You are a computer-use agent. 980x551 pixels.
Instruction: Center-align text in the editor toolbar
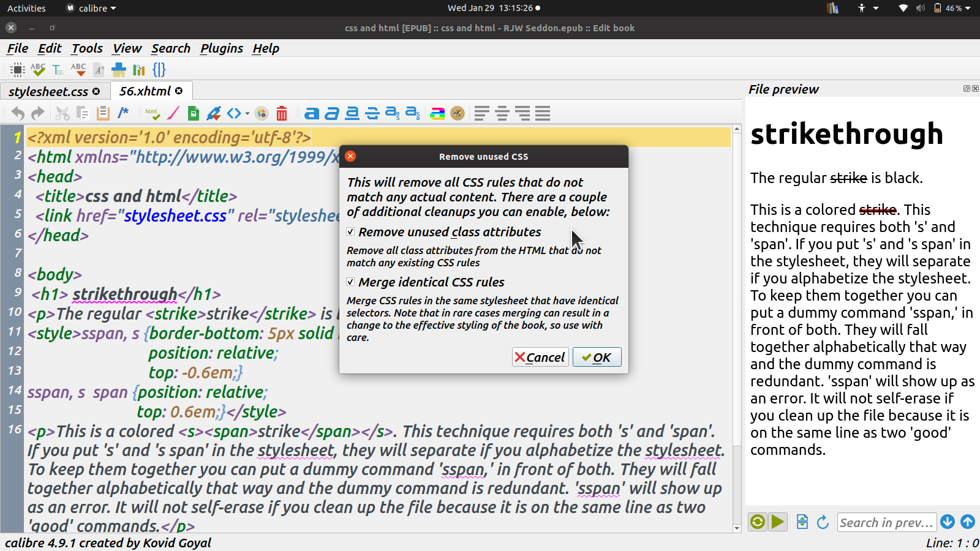(x=502, y=113)
